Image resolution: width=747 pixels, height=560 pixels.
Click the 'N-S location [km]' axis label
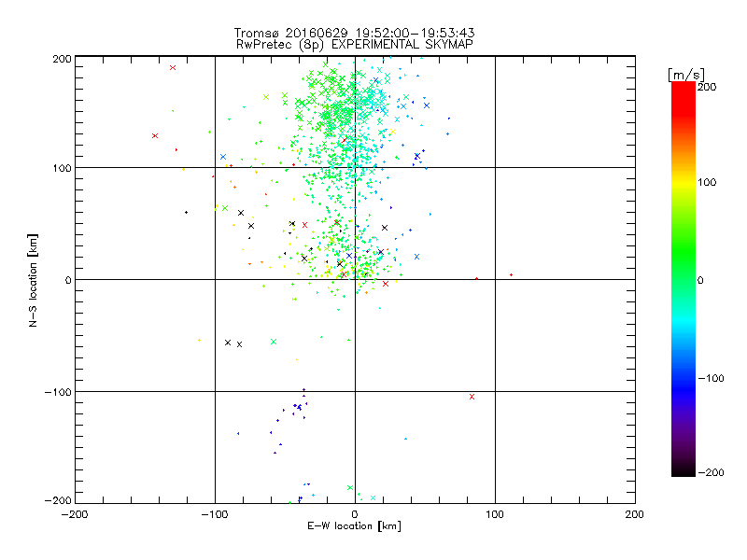tap(33, 281)
